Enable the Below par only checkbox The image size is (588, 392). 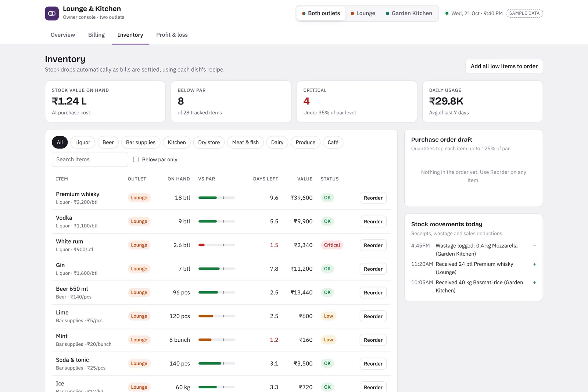click(136, 159)
